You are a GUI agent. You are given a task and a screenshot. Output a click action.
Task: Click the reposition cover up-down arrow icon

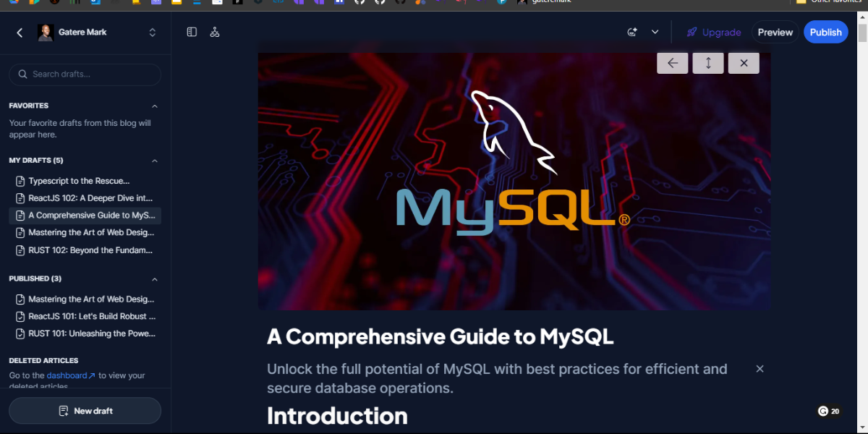point(708,63)
